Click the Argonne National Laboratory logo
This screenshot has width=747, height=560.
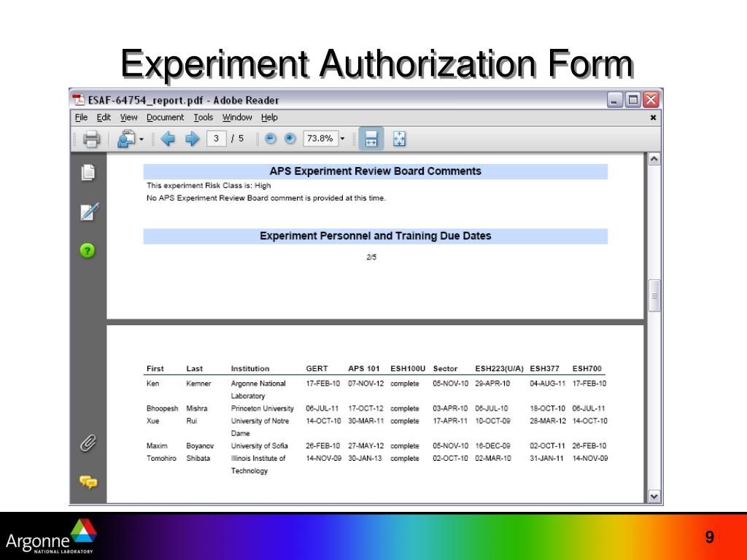51,537
